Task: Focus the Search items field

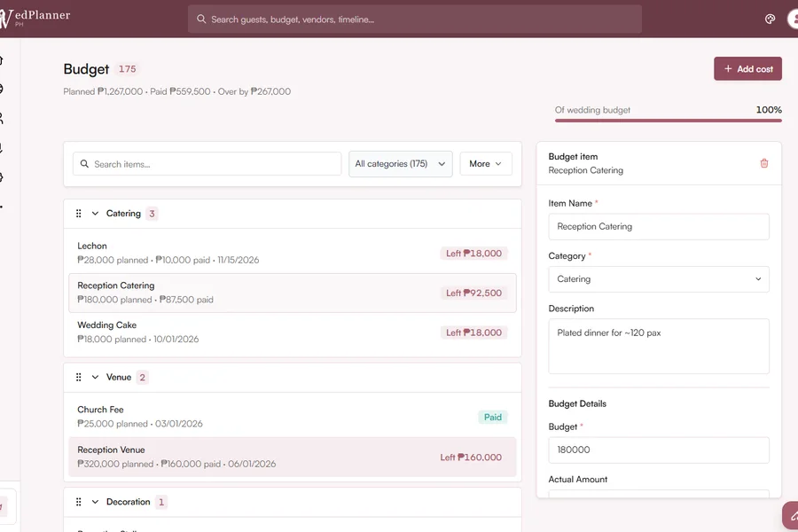Action: click(207, 164)
